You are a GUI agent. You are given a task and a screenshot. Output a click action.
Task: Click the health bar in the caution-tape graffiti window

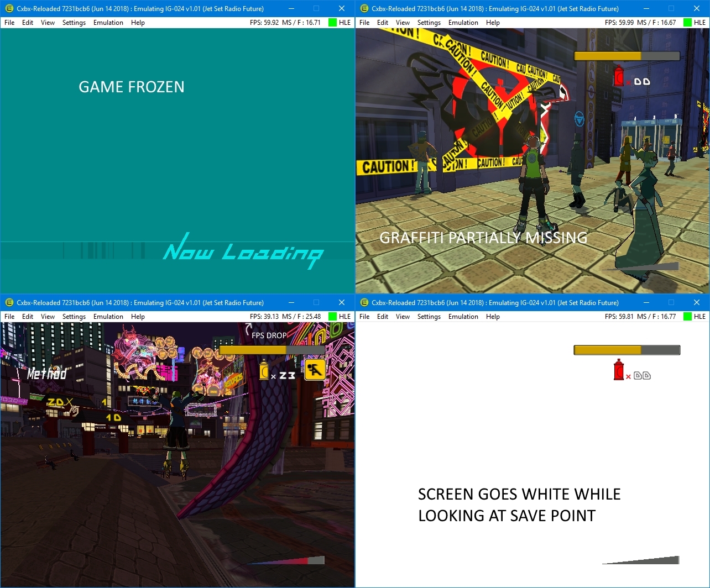pos(627,56)
